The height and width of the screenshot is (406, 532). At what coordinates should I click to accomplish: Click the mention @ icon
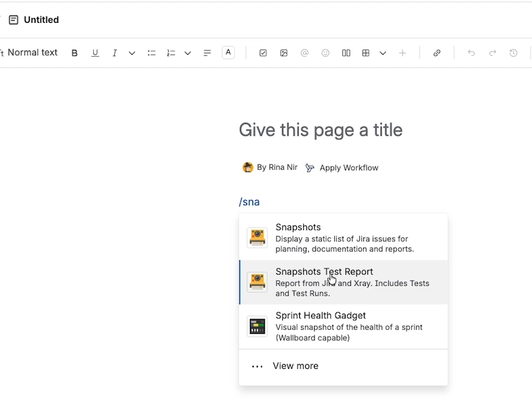pos(304,53)
